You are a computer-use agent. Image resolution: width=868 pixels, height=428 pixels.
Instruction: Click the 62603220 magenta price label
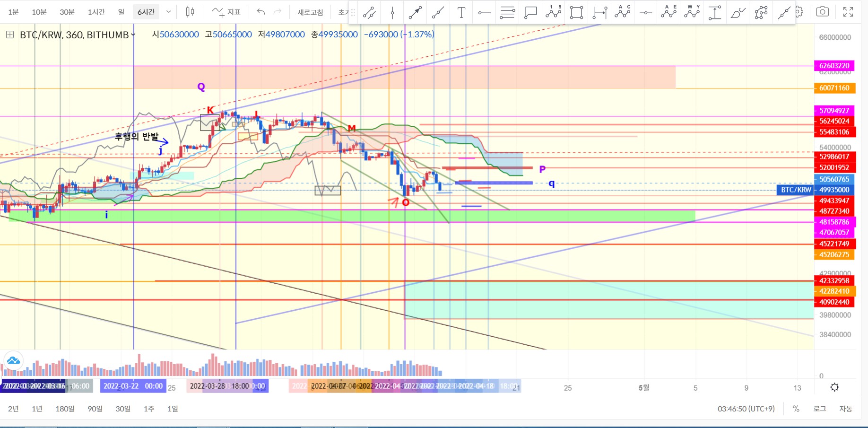tap(834, 66)
